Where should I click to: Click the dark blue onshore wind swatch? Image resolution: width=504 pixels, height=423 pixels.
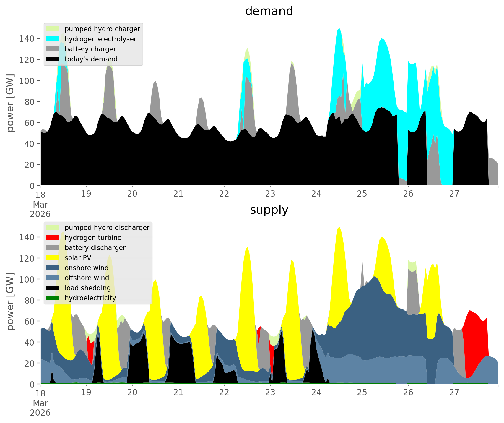coord(53,268)
